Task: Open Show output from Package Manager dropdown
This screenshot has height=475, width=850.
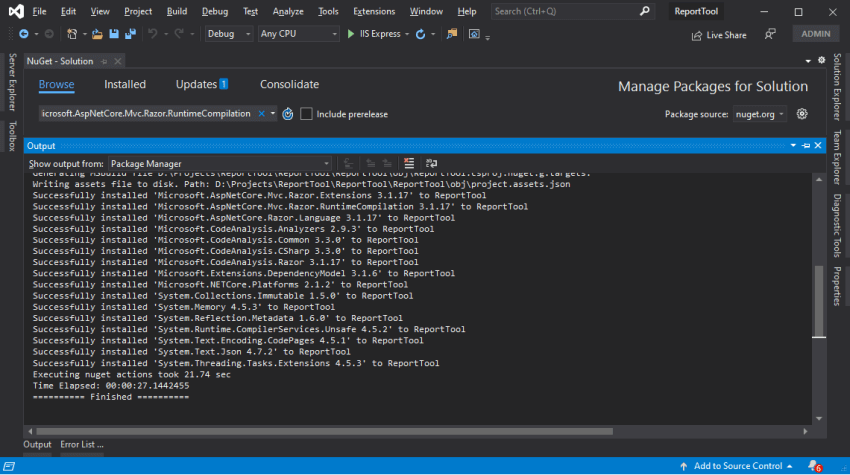Action: pyautogui.click(x=220, y=164)
